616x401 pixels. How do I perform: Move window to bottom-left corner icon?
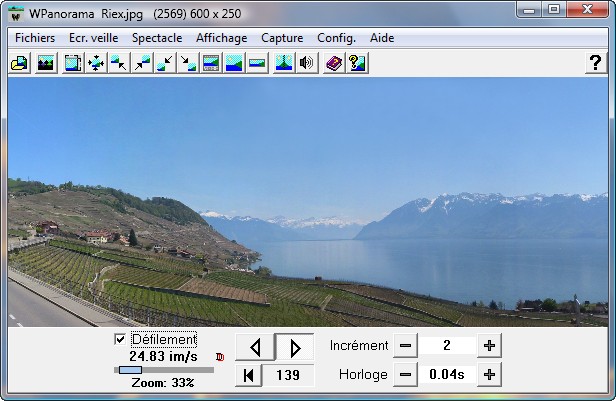click(165, 63)
